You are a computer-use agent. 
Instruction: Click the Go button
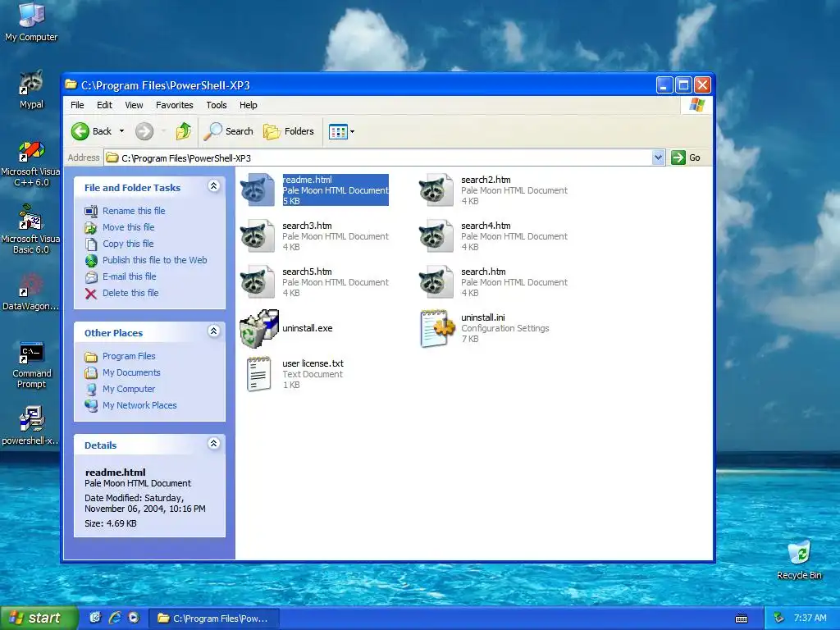click(687, 157)
